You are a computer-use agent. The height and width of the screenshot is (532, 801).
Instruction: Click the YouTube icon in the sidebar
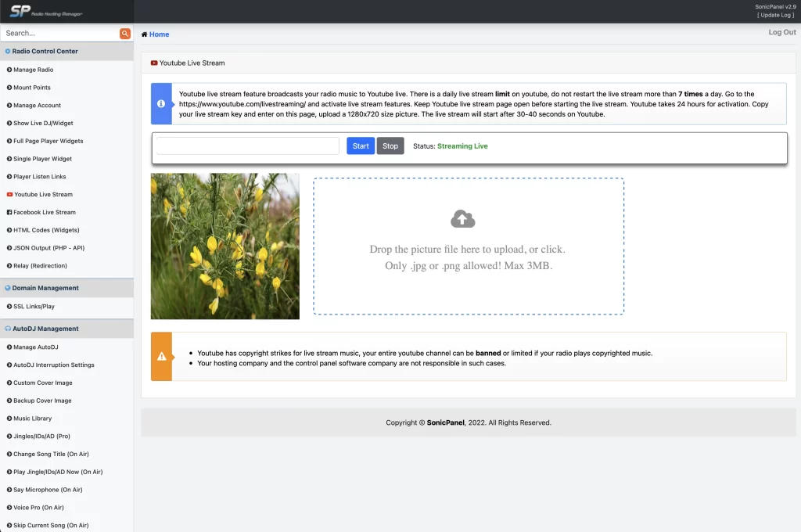tap(9, 194)
